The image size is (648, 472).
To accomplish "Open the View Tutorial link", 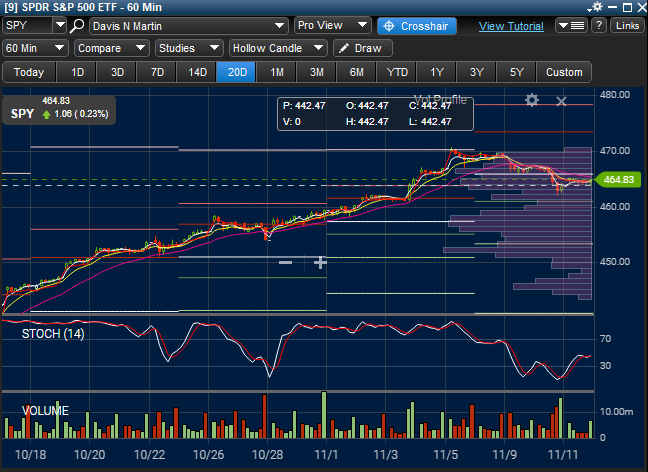I will [x=511, y=26].
